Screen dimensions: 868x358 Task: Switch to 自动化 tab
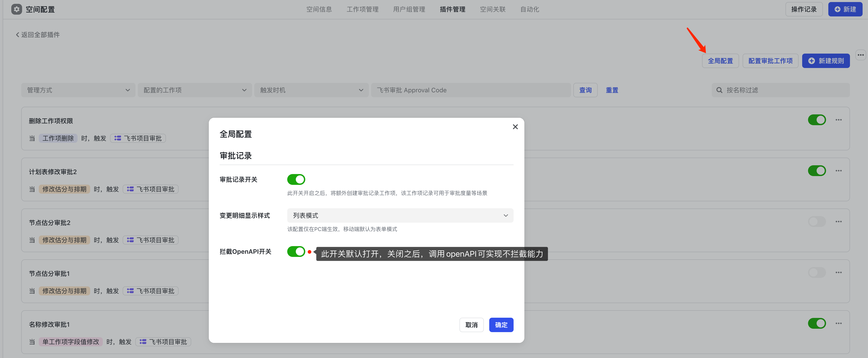coord(529,9)
